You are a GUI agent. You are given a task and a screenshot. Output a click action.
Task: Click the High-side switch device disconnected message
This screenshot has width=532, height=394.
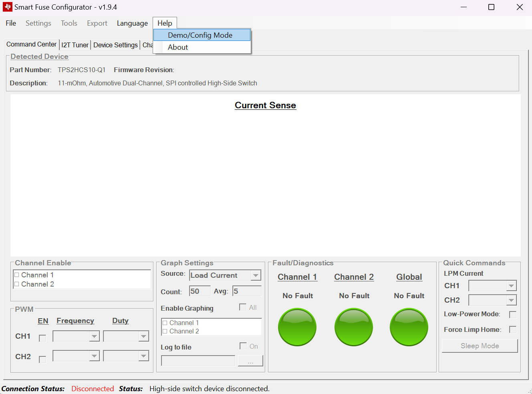click(210, 389)
